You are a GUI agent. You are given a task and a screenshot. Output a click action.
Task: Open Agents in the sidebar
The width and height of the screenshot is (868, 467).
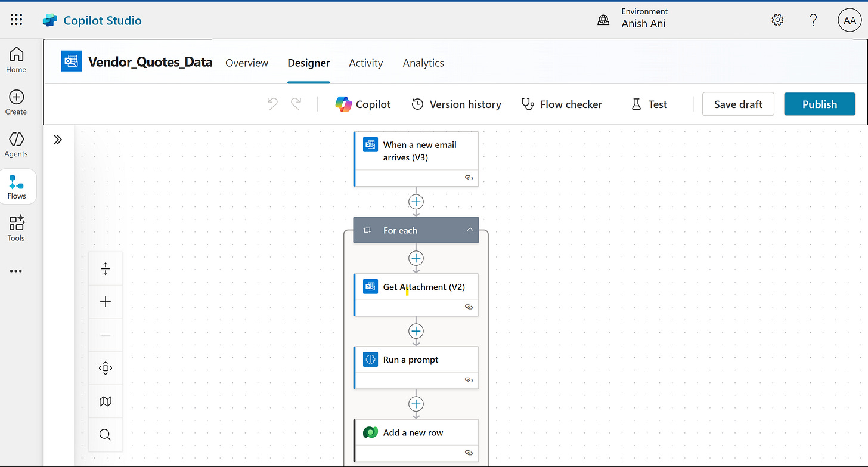point(16,145)
